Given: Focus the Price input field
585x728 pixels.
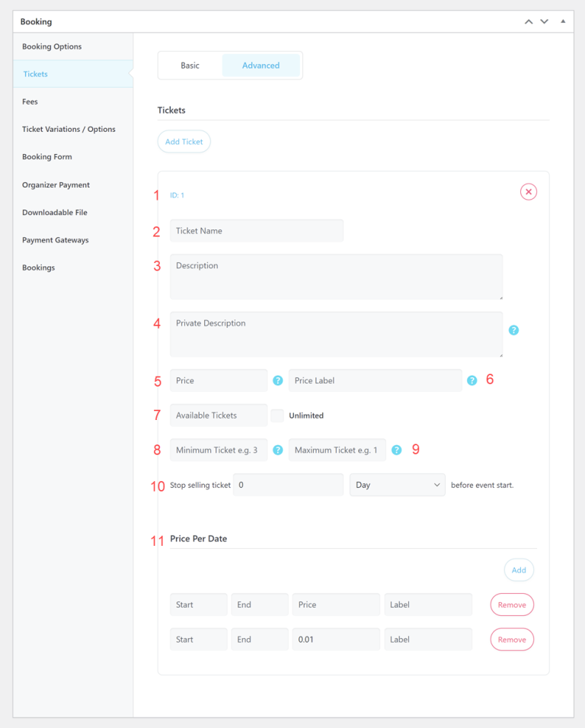Looking at the screenshot, I should pos(219,380).
